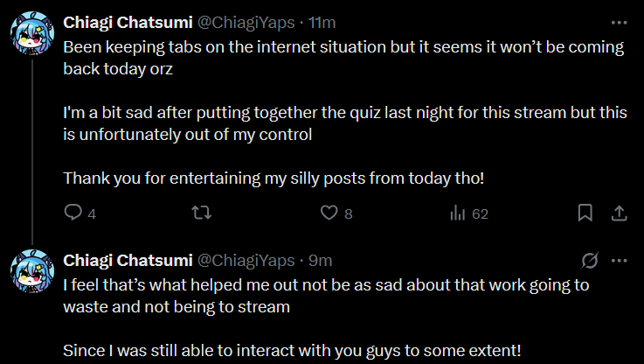
Task: Open the 9m timestamp link
Action: [319, 260]
